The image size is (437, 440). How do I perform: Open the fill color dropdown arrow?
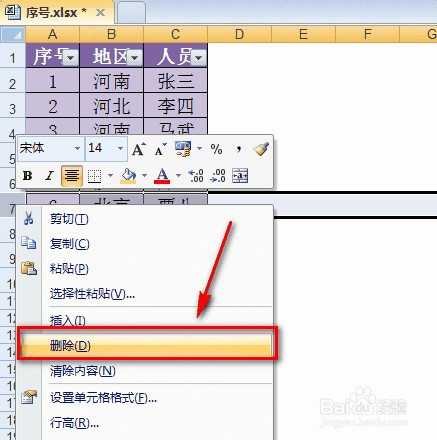pyautogui.click(x=144, y=175)
